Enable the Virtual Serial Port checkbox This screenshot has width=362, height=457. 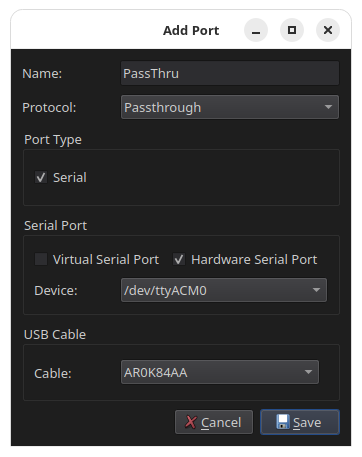(41, 259)
